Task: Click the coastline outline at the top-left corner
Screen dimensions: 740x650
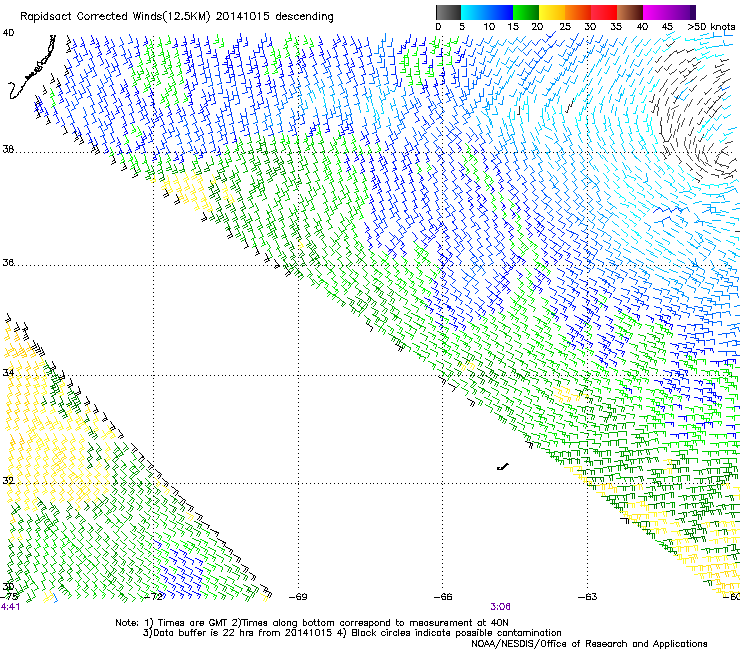Action: click(32, 68)
